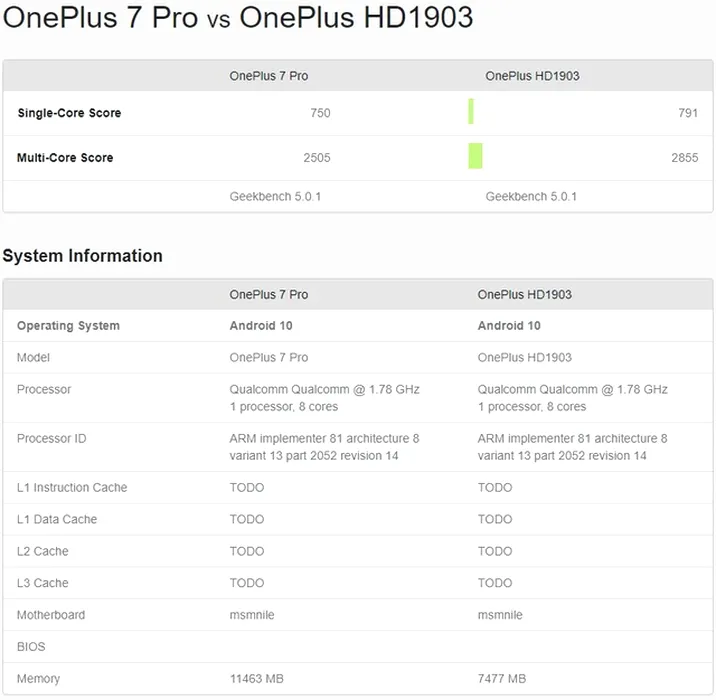Viewport: 716px width, 700px height.
Task: Click the Multi-Core Score row label
Action: pyautogui.click(x=65, y=158)
